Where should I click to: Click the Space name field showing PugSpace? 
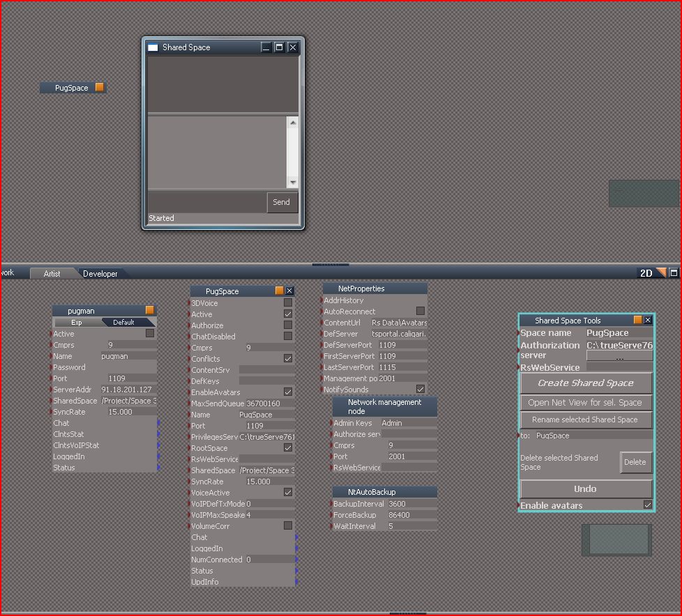point(619,332)
